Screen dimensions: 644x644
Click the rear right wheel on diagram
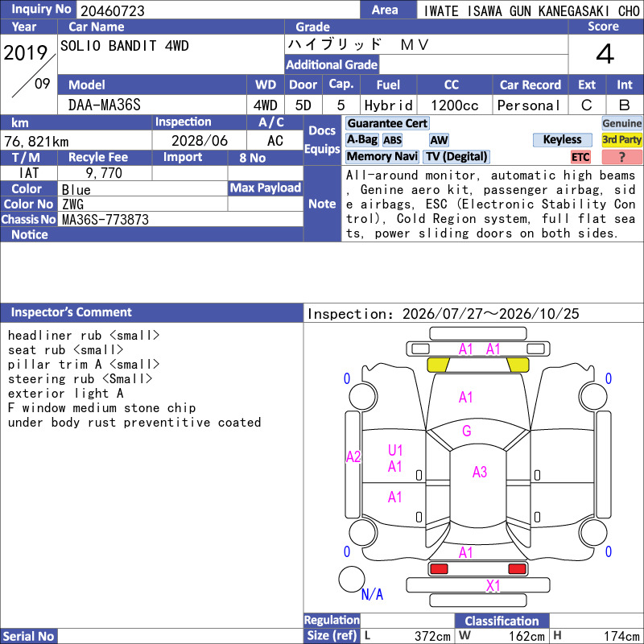click(x=593, y=532)
